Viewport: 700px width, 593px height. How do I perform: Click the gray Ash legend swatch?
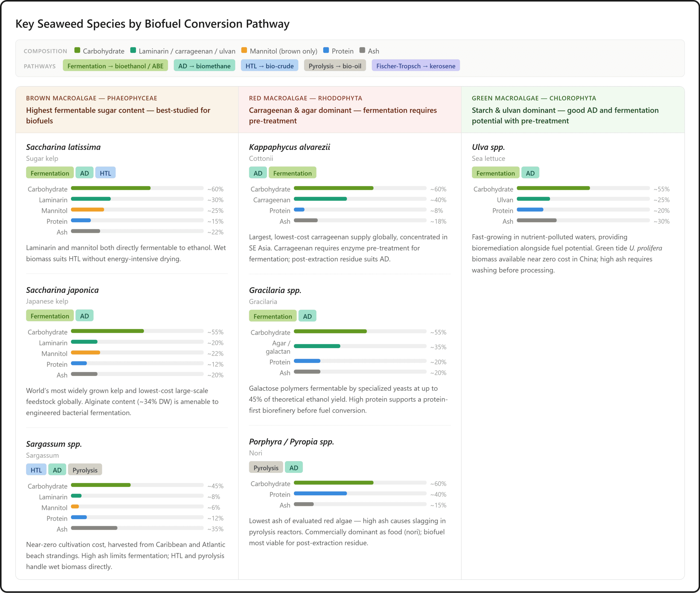[362, 50]
